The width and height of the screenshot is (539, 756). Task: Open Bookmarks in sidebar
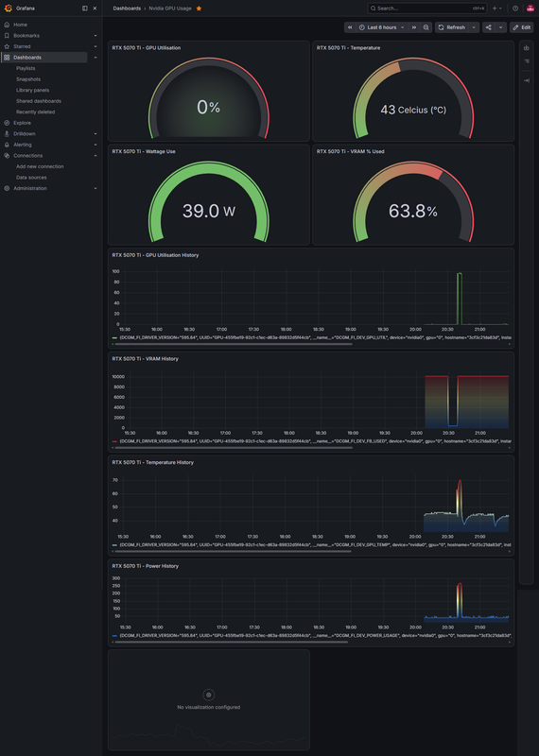click(26, 36)
